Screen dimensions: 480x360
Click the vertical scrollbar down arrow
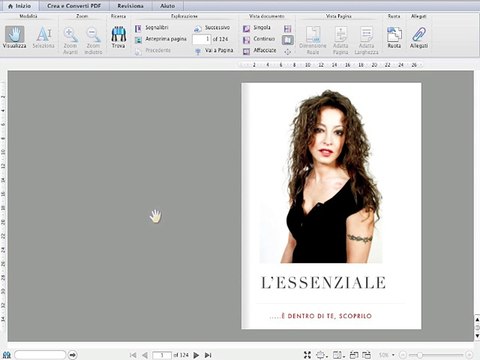pyautogui.click(x=477, y=336)
